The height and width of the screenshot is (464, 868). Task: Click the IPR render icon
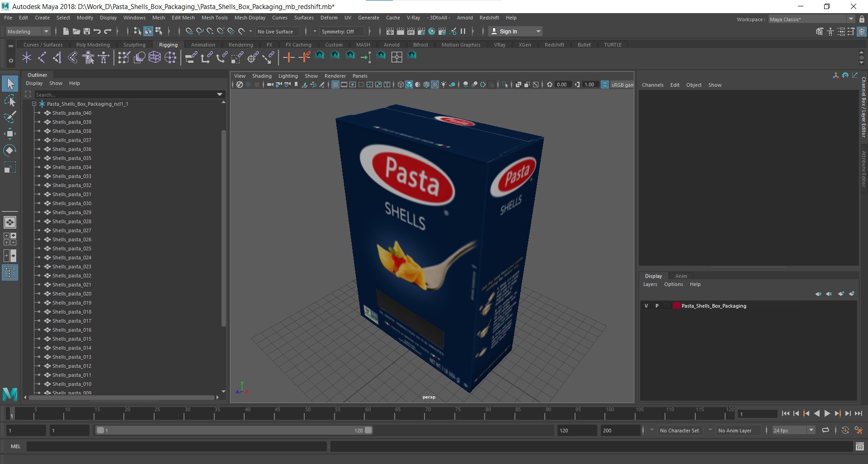(411, 31)
